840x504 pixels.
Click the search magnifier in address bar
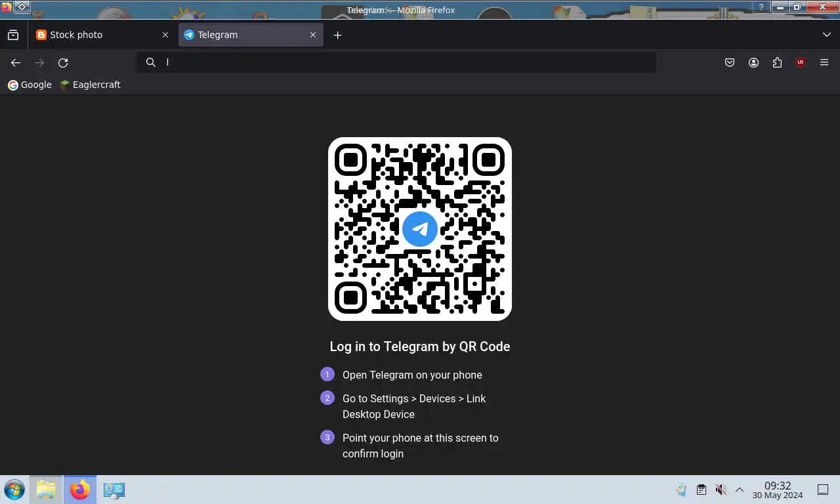151,62
